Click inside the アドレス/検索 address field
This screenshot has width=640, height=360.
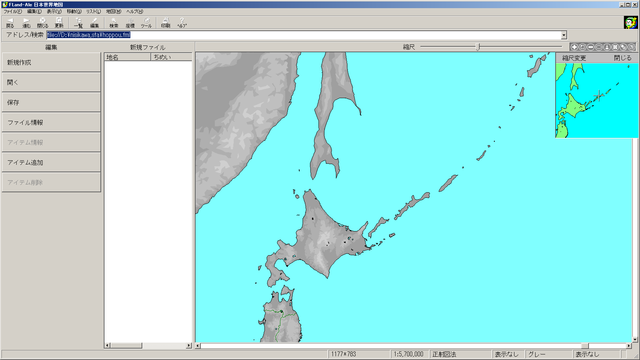pos(304,35)
